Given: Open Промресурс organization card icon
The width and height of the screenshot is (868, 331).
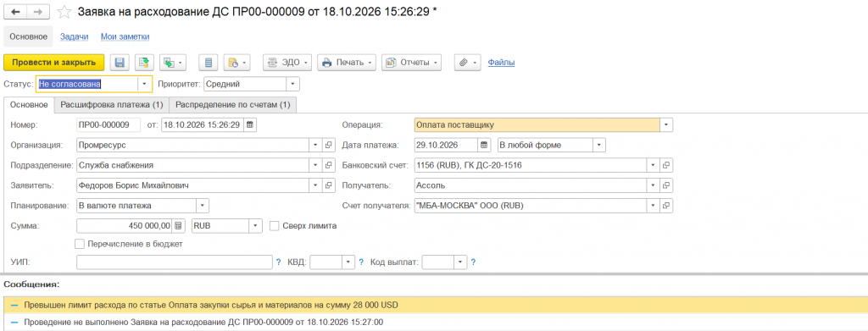Looking at the screenshot, I should click(328, 146).
